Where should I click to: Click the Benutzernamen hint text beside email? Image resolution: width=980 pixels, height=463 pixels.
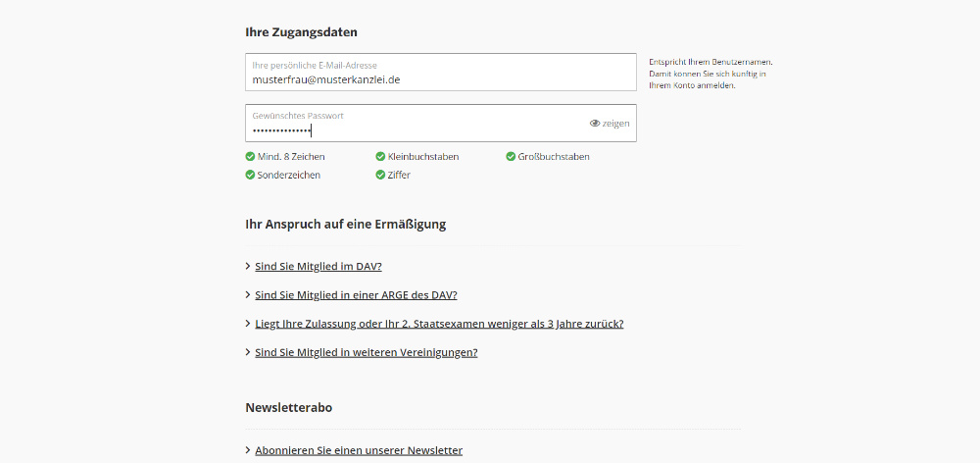(x=711, y=74)
